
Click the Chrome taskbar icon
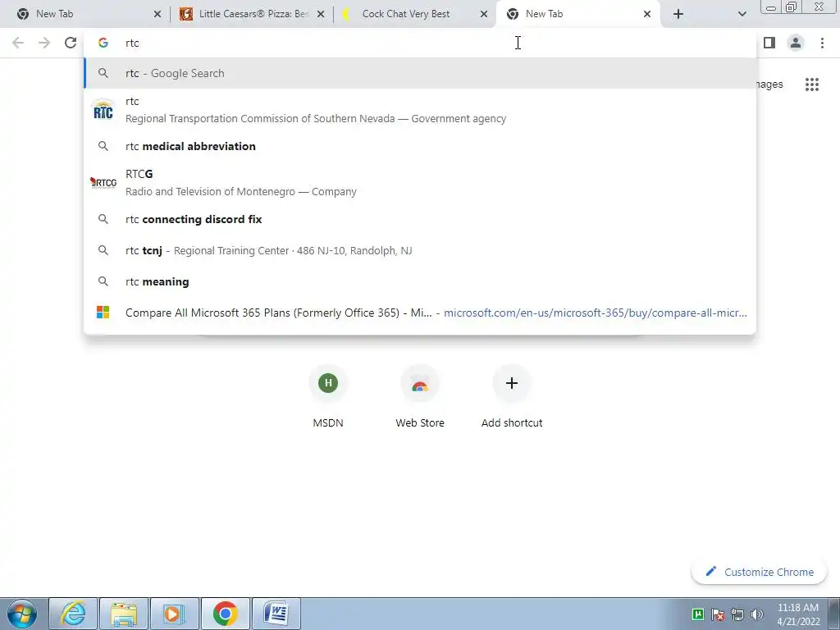pyautogui.click(x=226, y=614)
